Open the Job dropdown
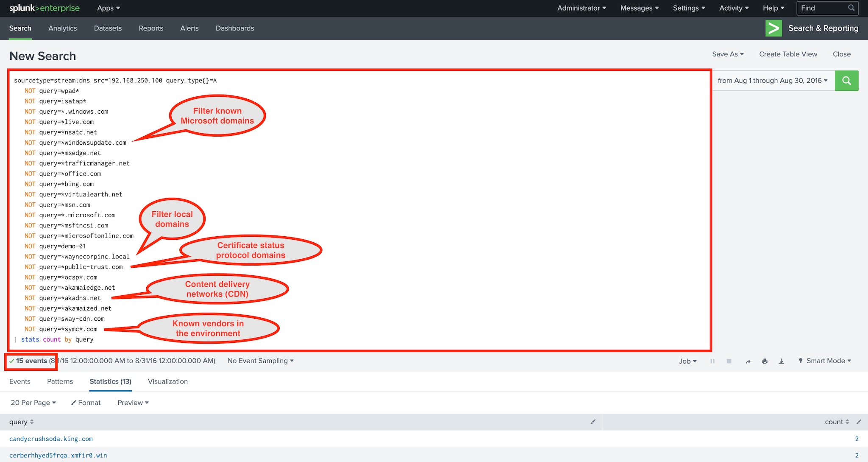Image resolution: width=868 pixels, height=462 pixels. tap(687, 361)
